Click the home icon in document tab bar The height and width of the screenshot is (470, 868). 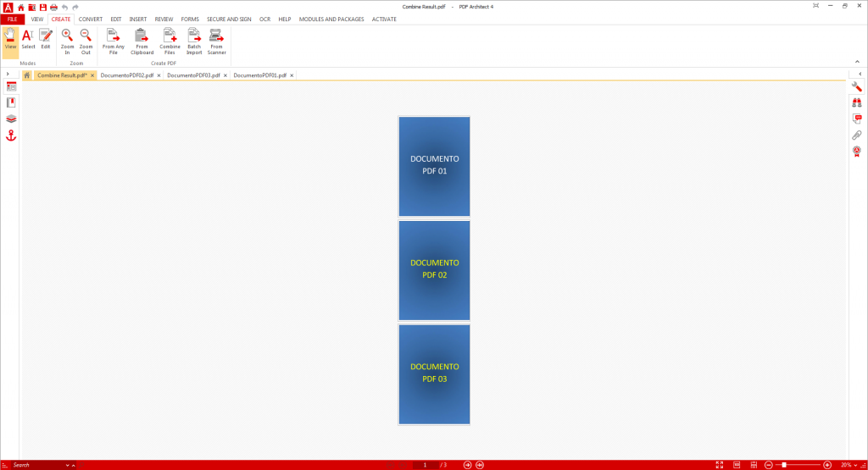click(26, 75)
